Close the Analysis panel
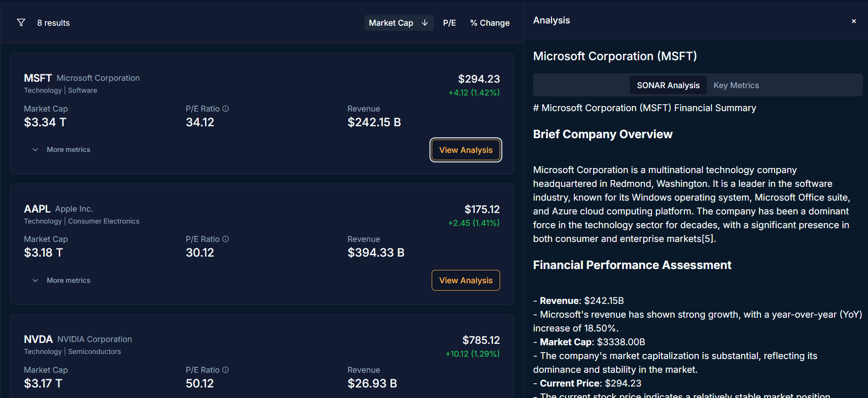Image resolution: width=868 pixels, height=398 pixels. [x=854, y=21]
